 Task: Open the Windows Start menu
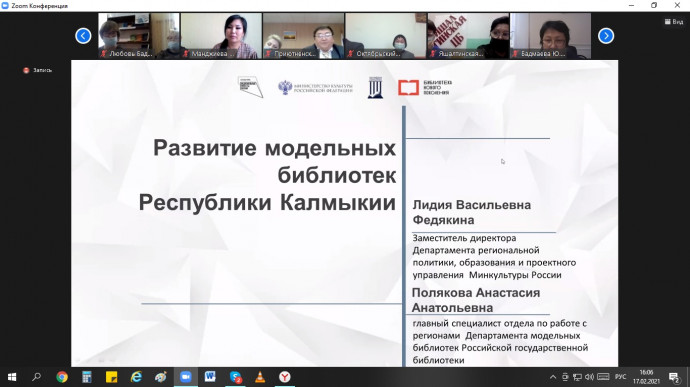(x=12, y=377)
